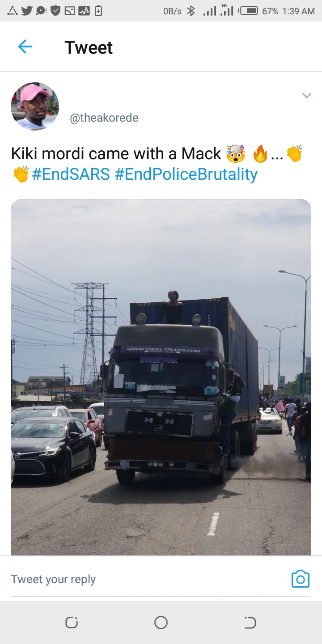
Task: Tap the shield notification icon
Action: tap(55, 11)
